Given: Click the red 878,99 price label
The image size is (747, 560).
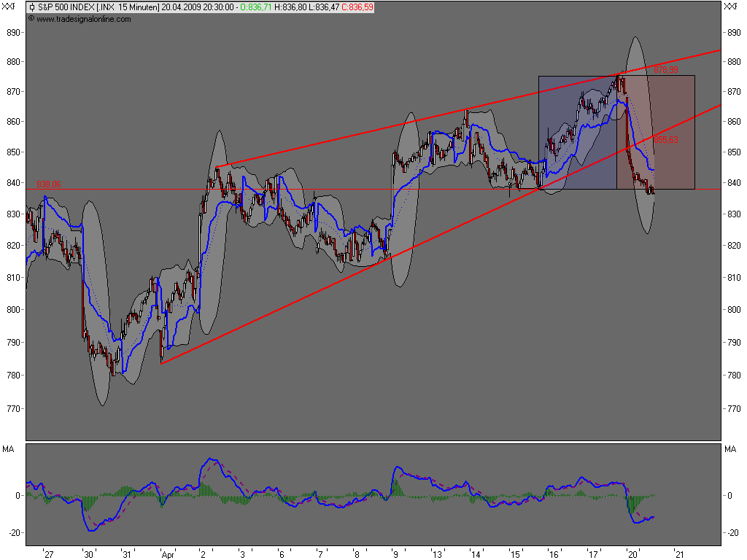Looking at the screenshot, I should point(665,69).
